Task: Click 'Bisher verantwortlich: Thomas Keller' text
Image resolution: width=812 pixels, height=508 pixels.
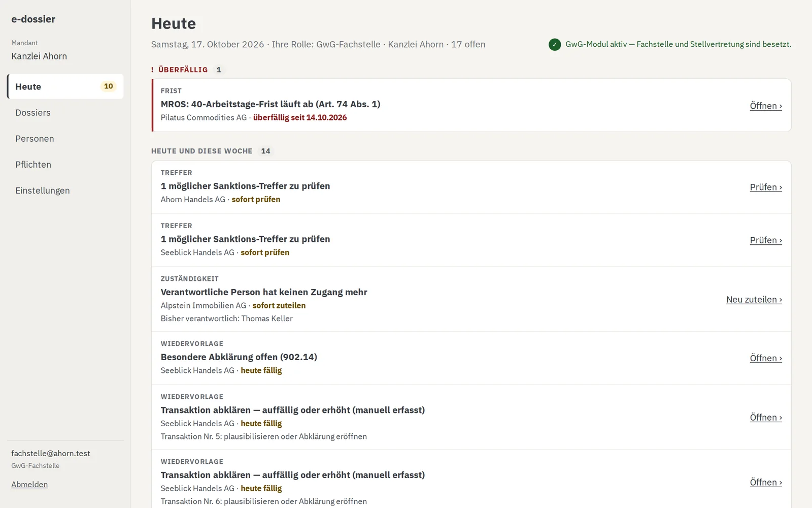Action: click(x=227, y=318)
